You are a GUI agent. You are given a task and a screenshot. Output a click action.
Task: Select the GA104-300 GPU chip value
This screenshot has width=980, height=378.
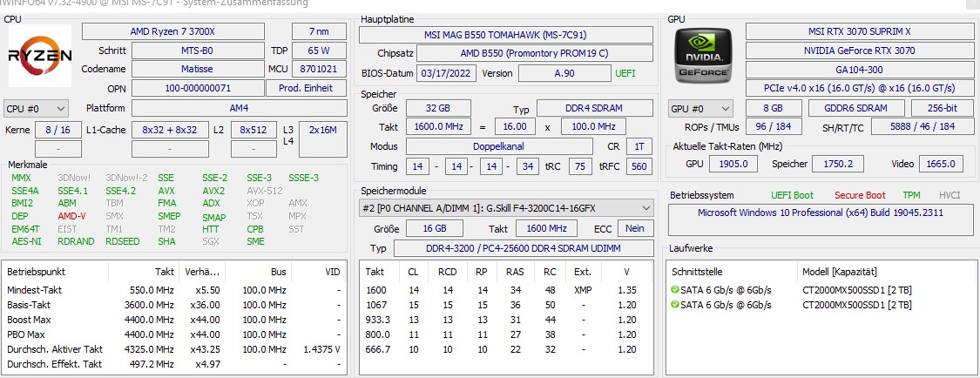click(x=860, y=70)
